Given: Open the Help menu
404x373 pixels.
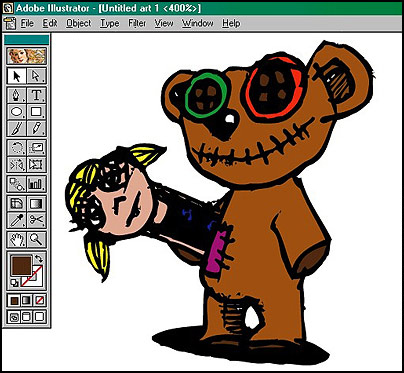Looking at the screenshot, I should [x=231, y=23].
